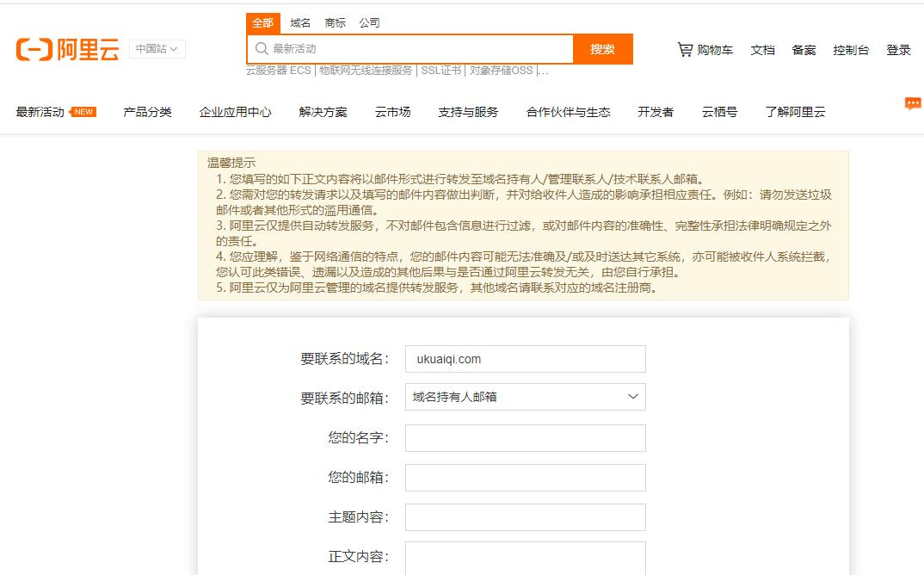The height and width of the screenshot is (575, 924).
Task: Expand the 域名持有人邮箱 selection list
Action: pyautogui.click(x=631, y=397)
